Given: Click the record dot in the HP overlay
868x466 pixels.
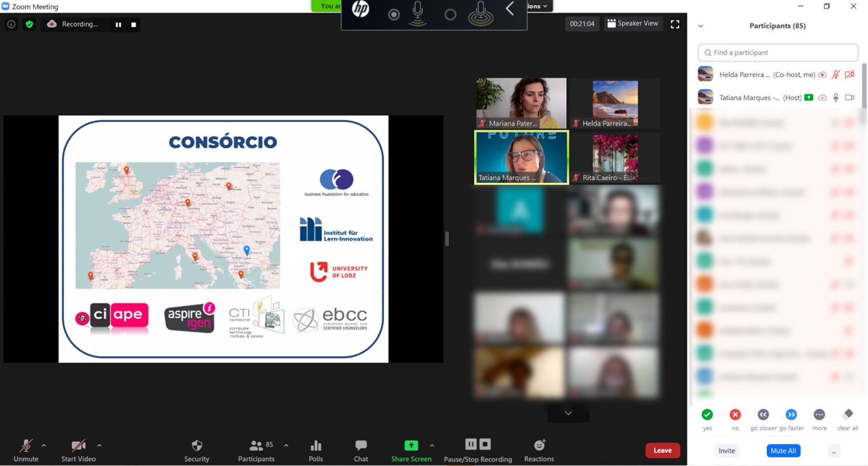Looking at the screenshot, I should tap(394, 15).
